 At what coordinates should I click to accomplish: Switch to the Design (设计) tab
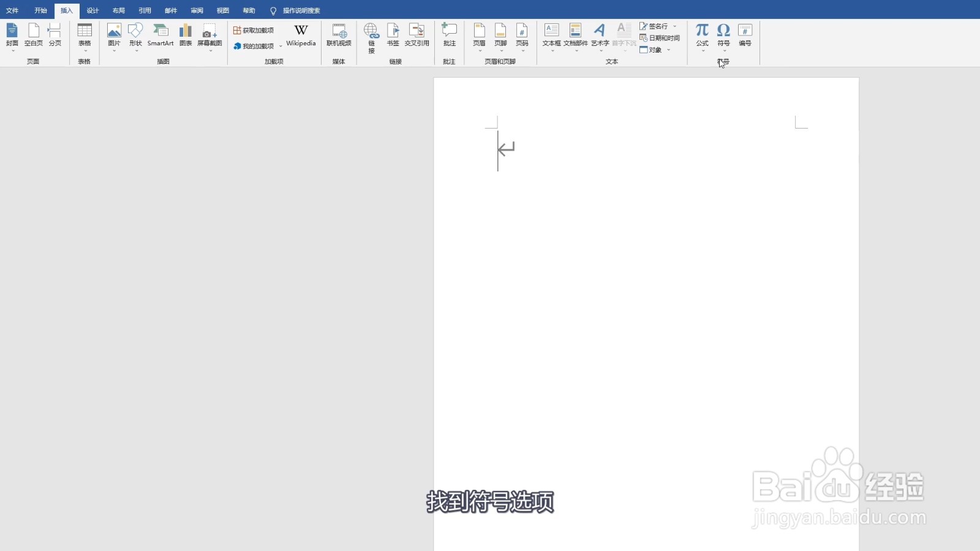coord(92,10)
